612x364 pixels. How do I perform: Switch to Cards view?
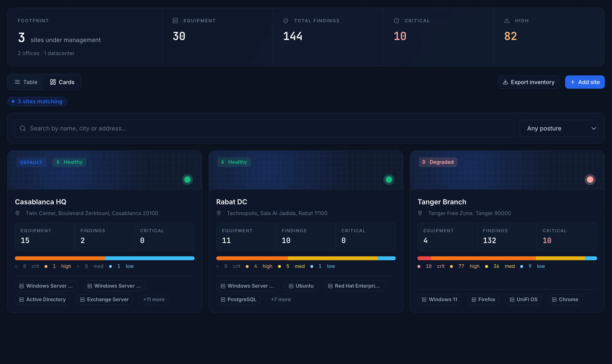[x=62, y=82]
